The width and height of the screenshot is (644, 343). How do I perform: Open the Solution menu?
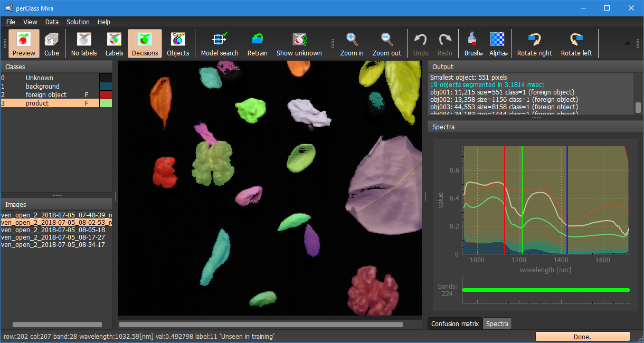(78, 22)
